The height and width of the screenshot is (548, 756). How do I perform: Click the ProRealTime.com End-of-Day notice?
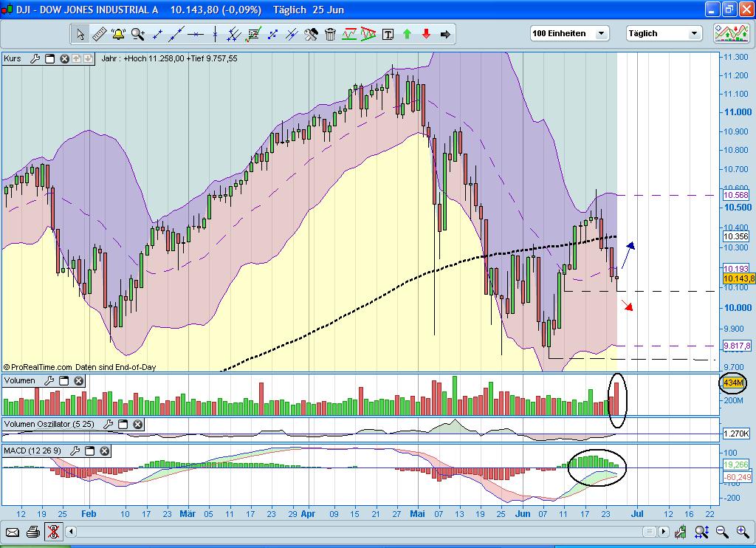pyautogui.click(x=80, y=367)
